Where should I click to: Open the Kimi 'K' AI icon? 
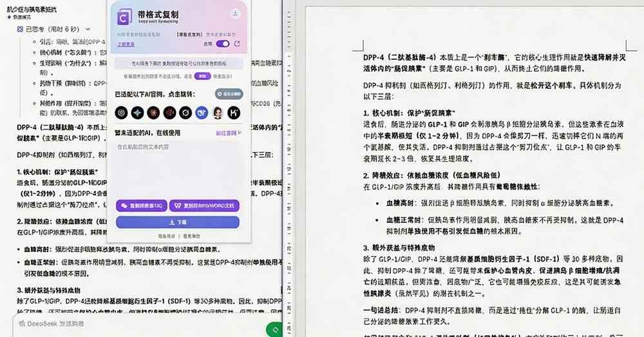pyautogui.click(x=234, y=113)
